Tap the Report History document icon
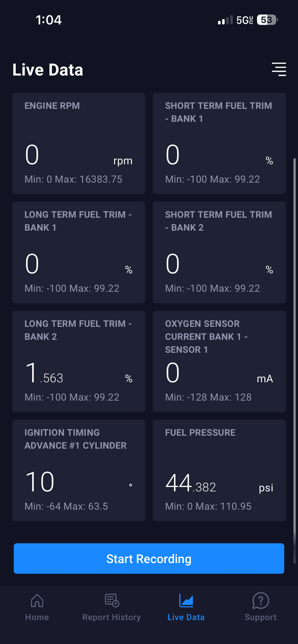This screenshot has height=644, width=298. [112, 601]
